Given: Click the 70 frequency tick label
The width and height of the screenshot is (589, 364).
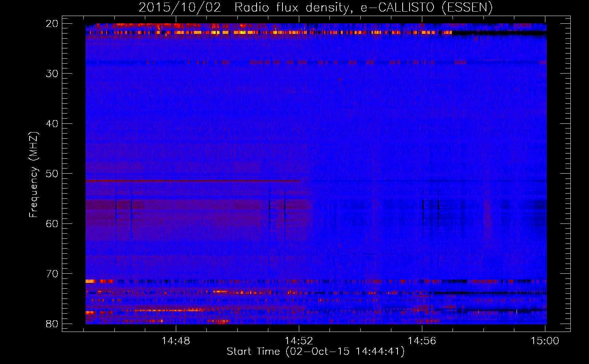Looking at the screenshot, I should point(52,274).
